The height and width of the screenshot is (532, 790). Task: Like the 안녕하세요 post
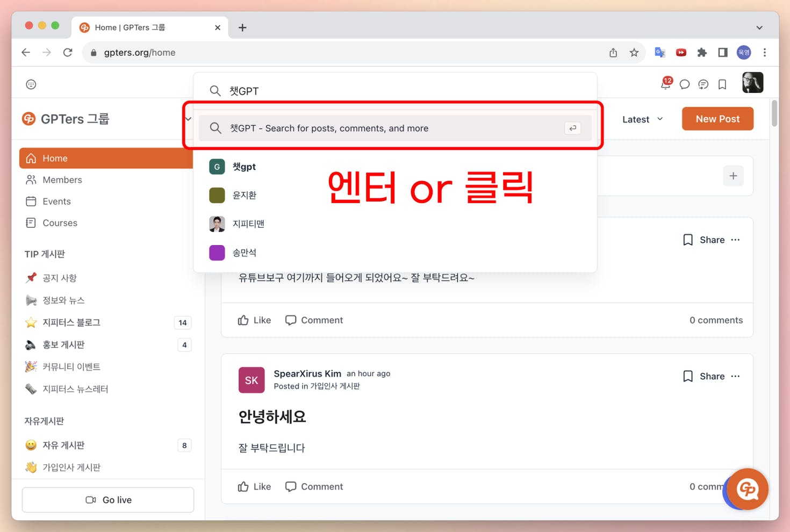(x=254, y=487)
